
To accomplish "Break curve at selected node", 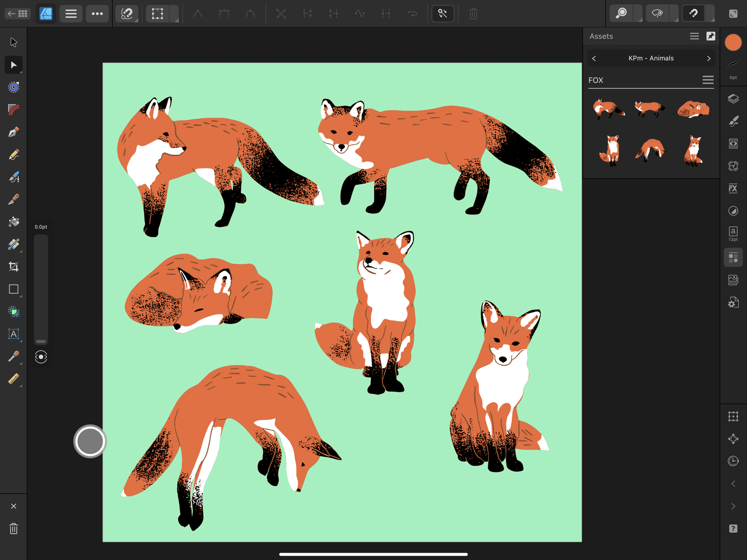I will [x=281, y=14].
